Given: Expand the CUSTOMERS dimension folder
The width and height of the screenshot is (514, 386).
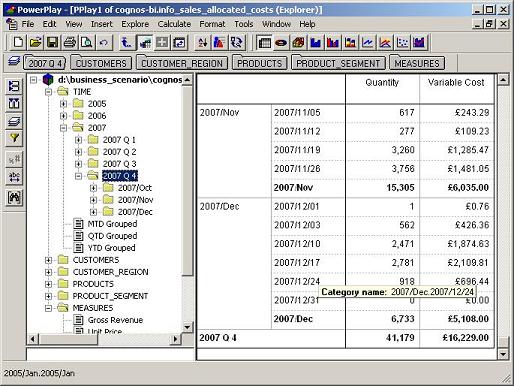Looking at the screenshot, I should pyautogui.click(x=48, y=260).
